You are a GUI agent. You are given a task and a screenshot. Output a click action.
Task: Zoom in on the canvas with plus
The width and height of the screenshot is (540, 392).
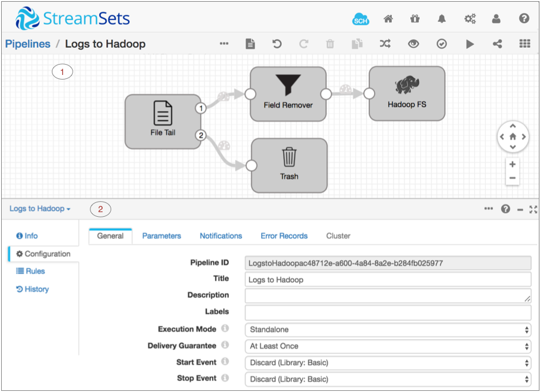pyautogui.click(x=512, y=164)
